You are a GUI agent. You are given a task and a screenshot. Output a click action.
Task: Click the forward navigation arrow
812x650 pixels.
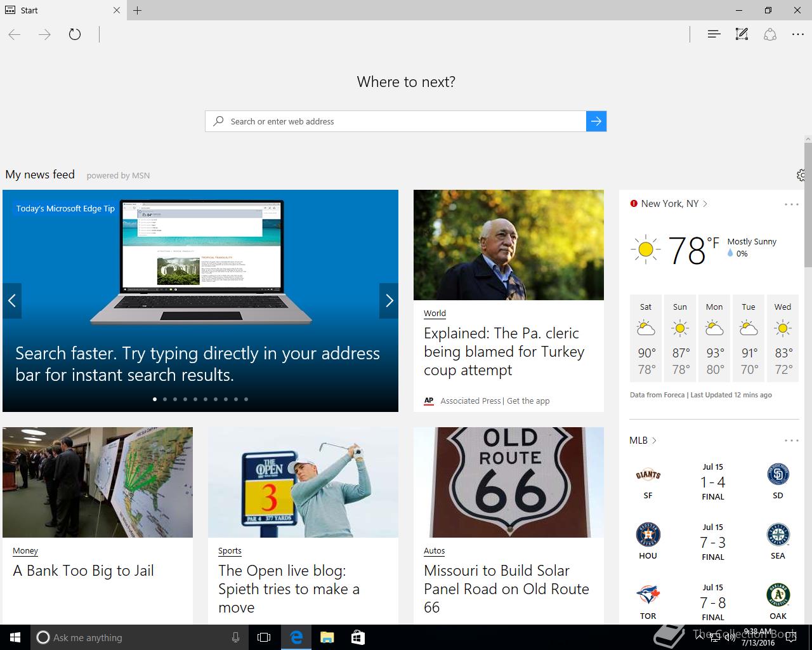coord(44,34)
